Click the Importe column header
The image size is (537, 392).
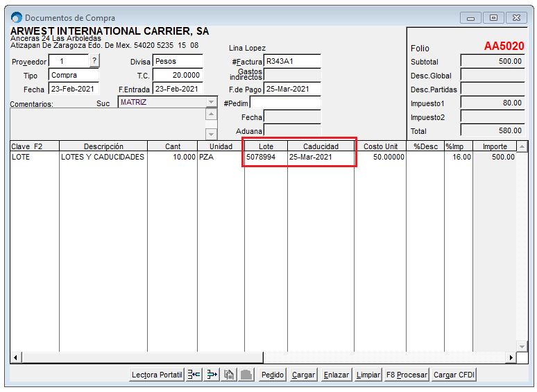pyautogui.click(x=495, y=146)
